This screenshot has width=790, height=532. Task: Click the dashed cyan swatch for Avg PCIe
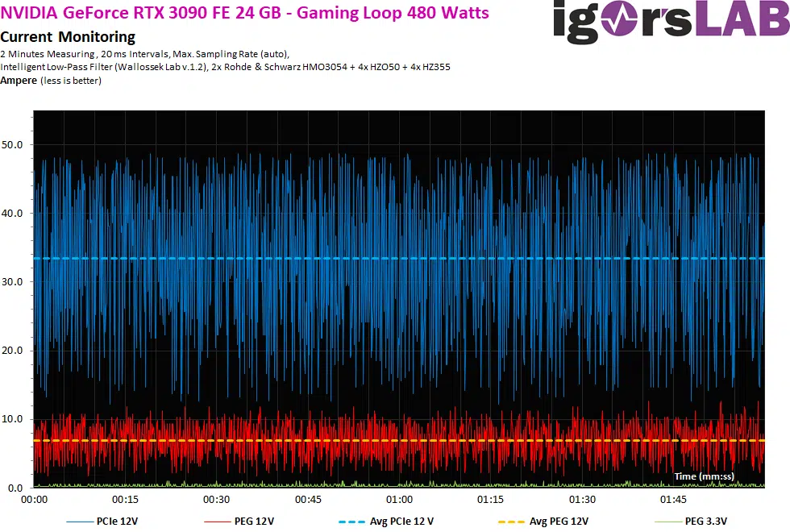pyautogui.click(x=352, y=522)
